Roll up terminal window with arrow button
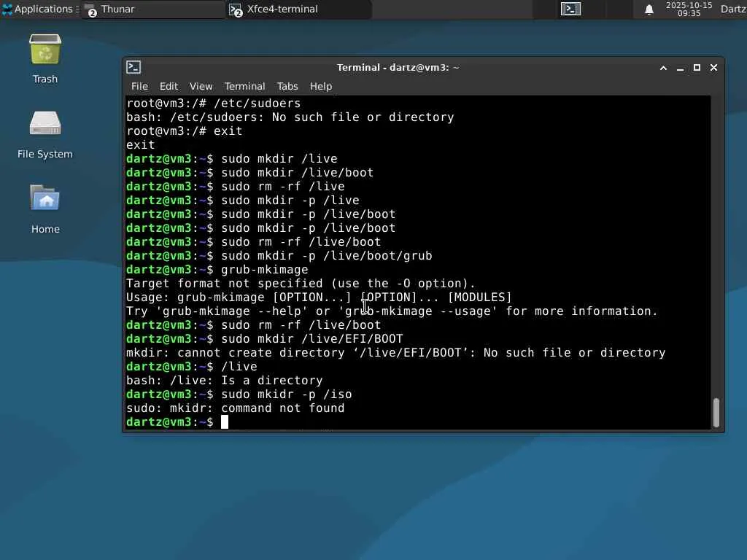This screenshot has width=747, height=560. (x=663, y=68)
